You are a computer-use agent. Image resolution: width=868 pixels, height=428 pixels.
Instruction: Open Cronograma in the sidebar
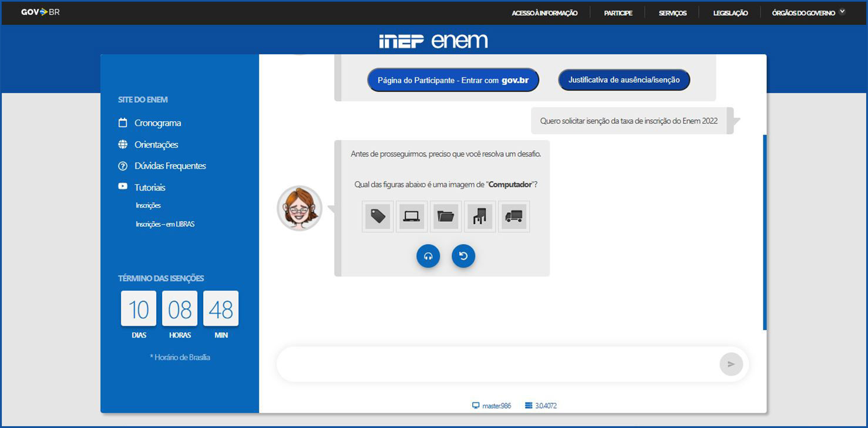[x=157, y=123]
